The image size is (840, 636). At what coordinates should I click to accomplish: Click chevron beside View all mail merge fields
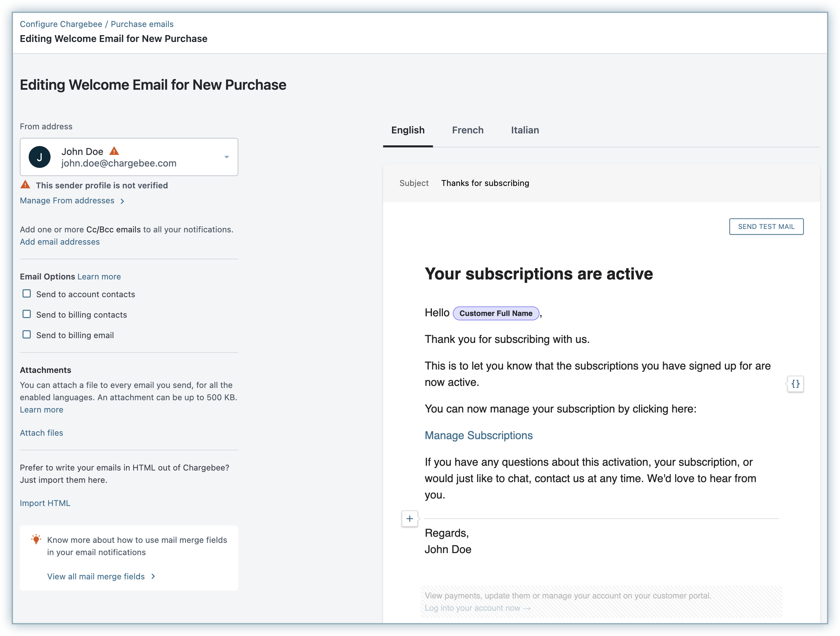coord(153,576)
